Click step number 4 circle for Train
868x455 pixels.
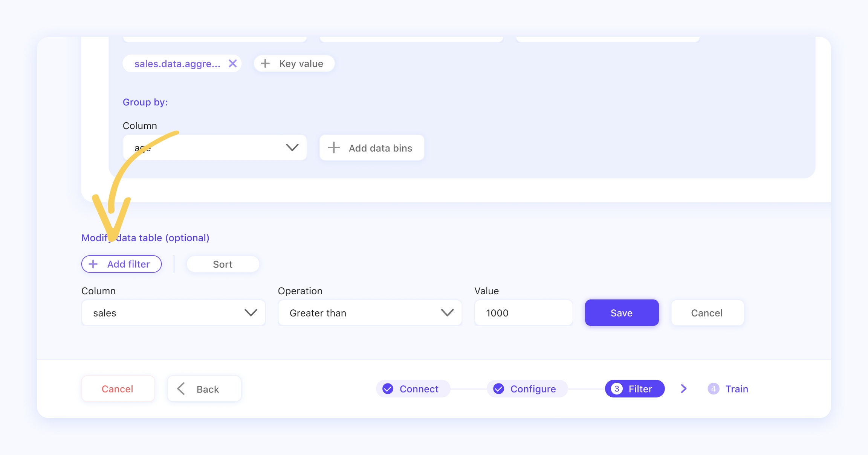(x=713, y=389)
